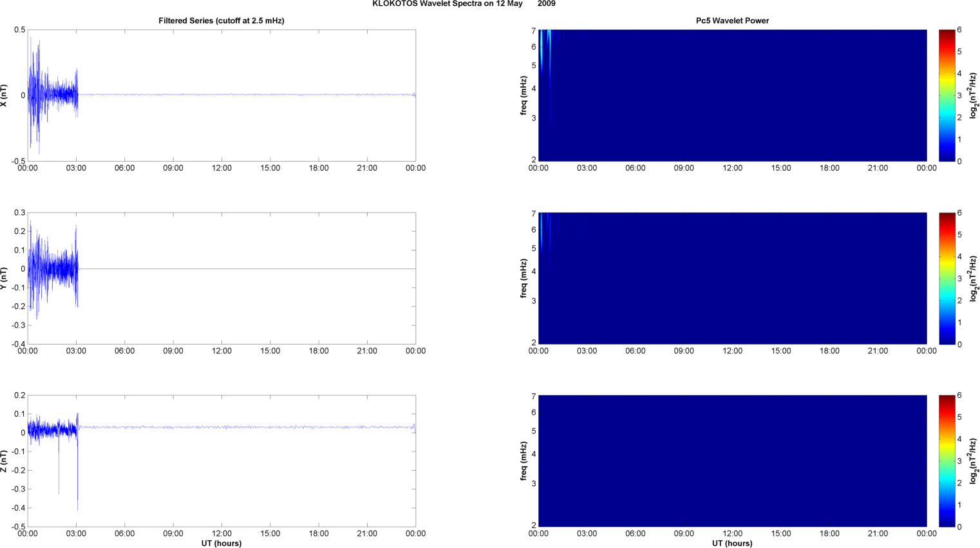980x548 pixels.
Task: Click the '09:00' tick under the top wavelet plot
Action: click(x=684, y=168)
